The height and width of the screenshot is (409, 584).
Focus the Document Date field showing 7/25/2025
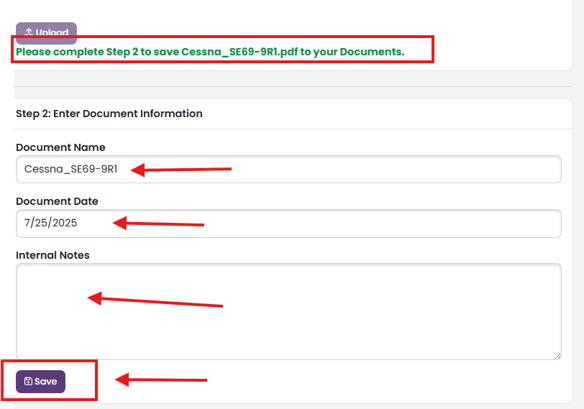(x=289, y=223)
